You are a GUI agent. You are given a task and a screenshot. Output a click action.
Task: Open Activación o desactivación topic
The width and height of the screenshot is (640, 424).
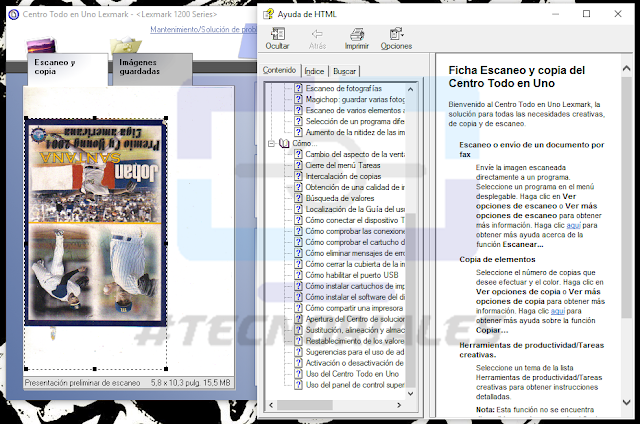click(355, 363)
